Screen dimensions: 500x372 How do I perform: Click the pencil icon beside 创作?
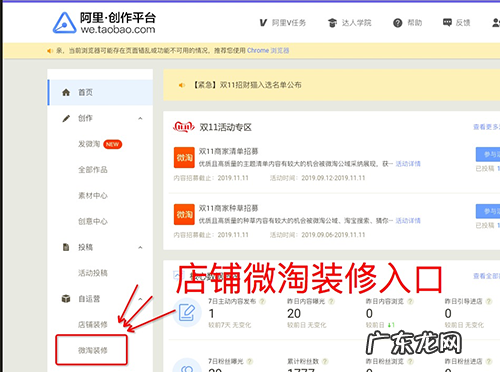pyautogui.click(x=66, y=118)
